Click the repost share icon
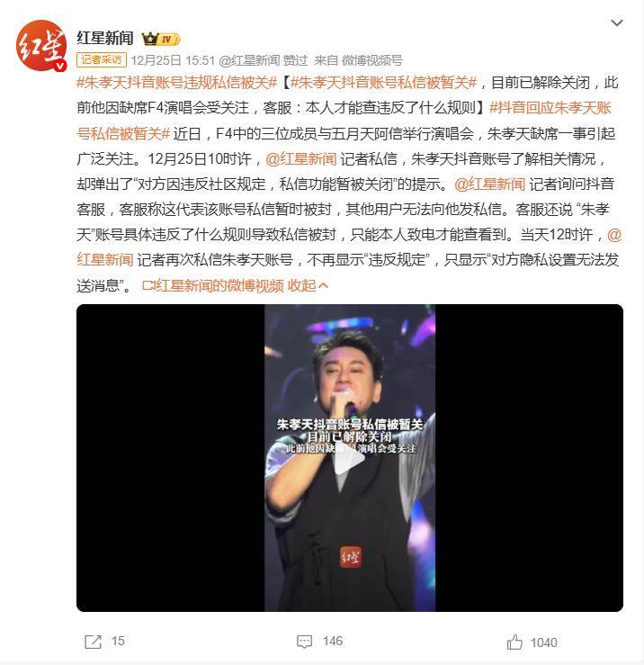Viewport: 644px width, 665px height. pyautogui.click(x=93, y=642)
